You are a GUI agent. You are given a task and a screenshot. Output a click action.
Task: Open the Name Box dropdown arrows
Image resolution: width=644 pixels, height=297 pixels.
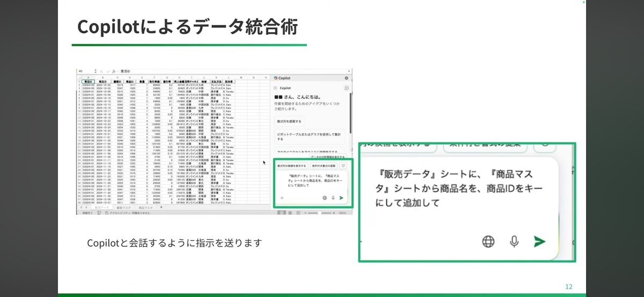click(x=96, y=71)
